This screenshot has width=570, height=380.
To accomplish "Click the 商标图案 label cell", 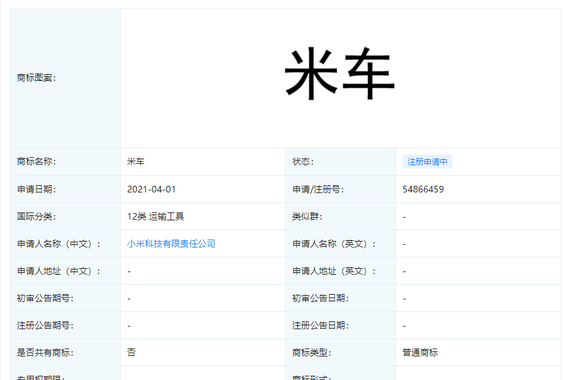I will [65, 78].
